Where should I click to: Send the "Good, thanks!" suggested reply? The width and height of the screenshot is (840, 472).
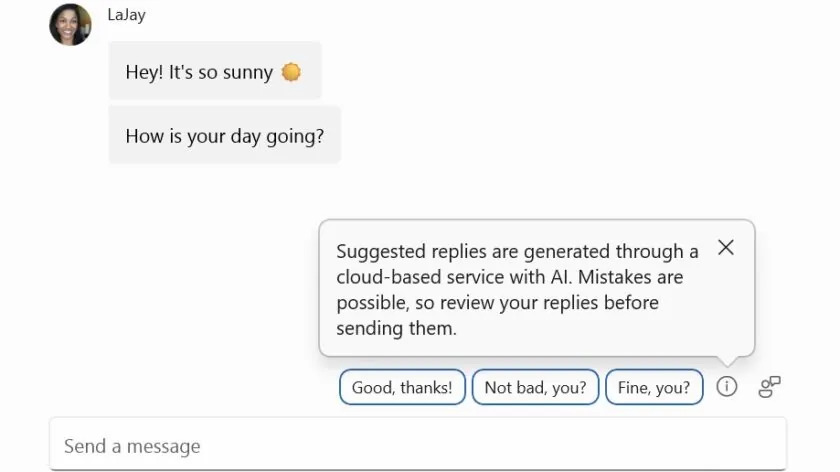(402, 388)
